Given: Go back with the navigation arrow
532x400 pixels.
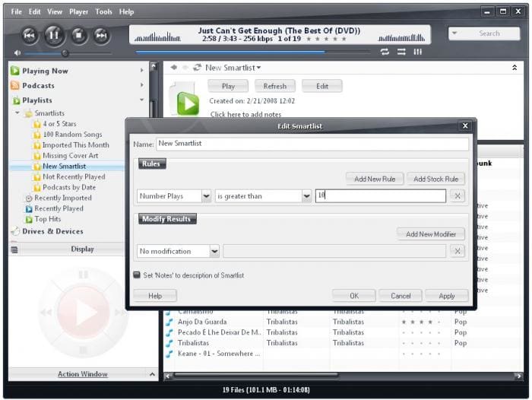Looking at the screenshot, I should [x=174, y=67].
